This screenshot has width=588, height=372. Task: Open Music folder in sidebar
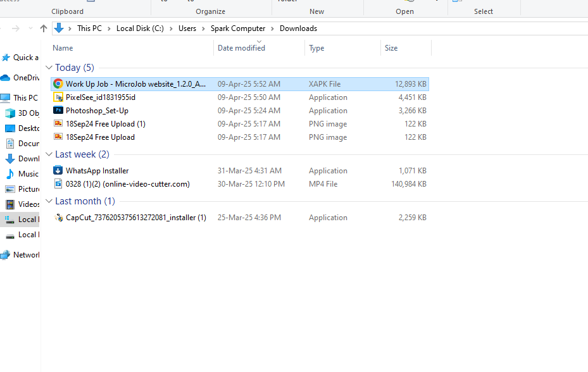pos(22,173)
